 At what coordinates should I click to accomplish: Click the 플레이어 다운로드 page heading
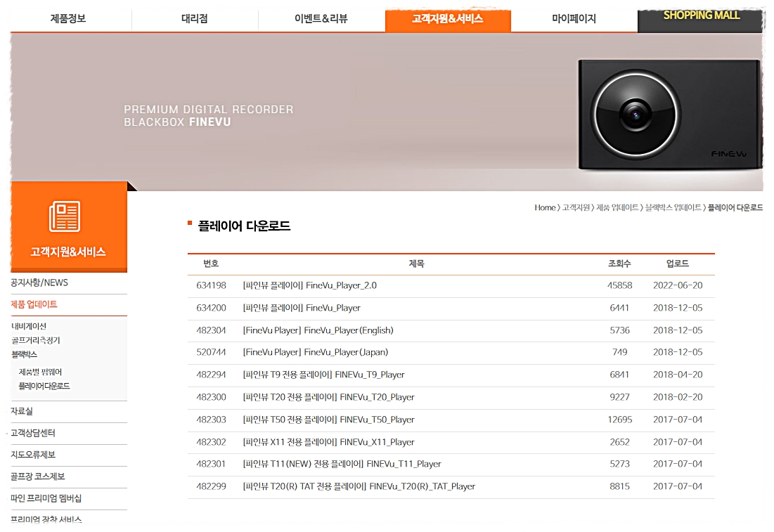click(x=244, y=226)
